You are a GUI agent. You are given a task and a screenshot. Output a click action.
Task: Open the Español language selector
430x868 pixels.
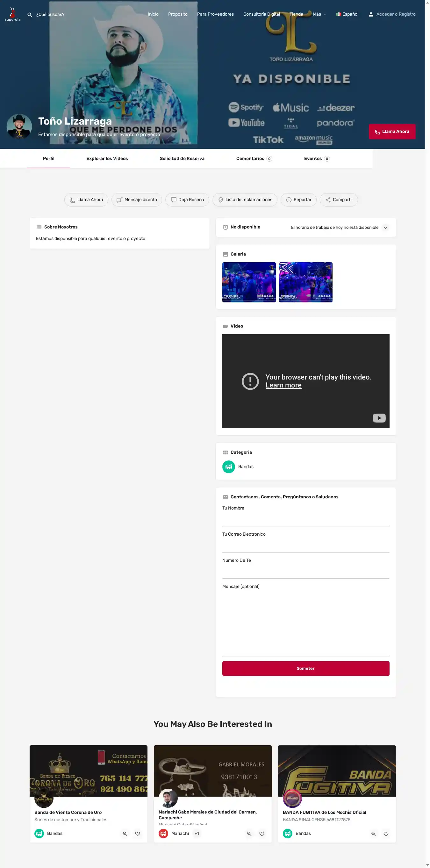[347, 14]
